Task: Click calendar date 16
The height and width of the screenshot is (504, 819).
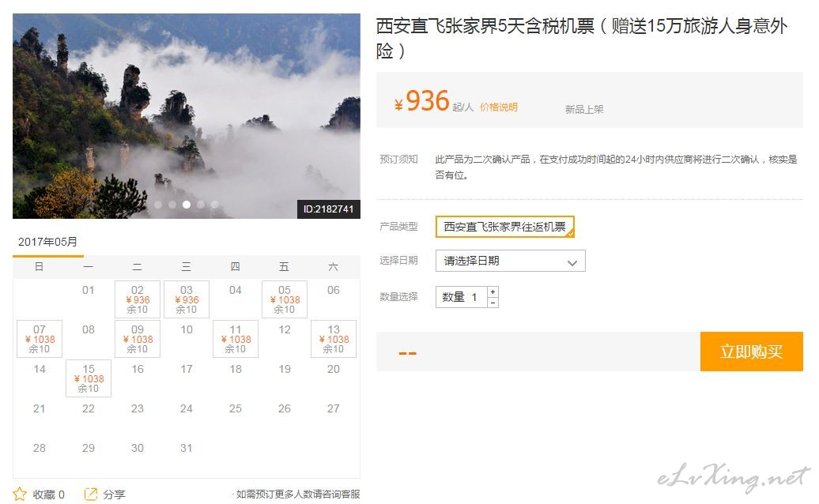Action: pyautogui.click(x=138, y=370)
